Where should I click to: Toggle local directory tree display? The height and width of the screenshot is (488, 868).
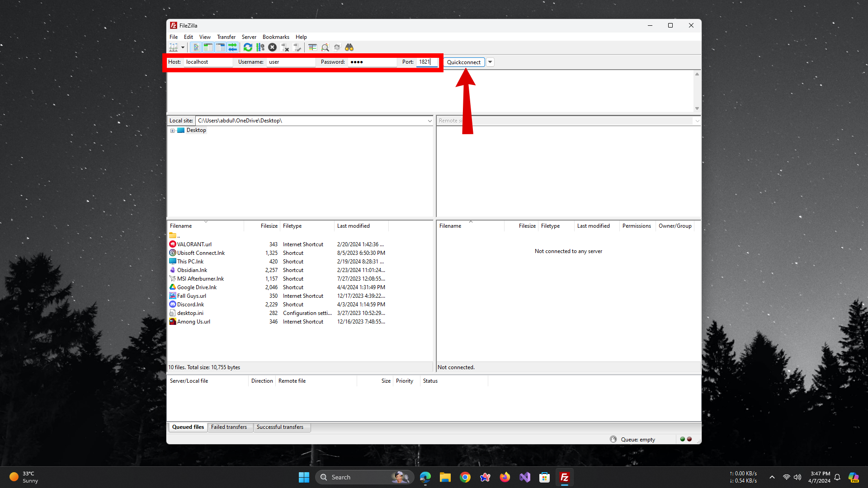point(208,47)
